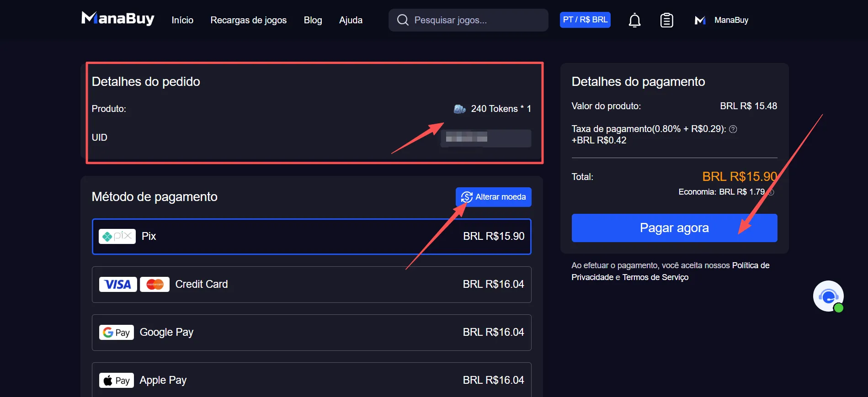
Task: Open the PT / R$ BRL language selector
Action: 585,20
